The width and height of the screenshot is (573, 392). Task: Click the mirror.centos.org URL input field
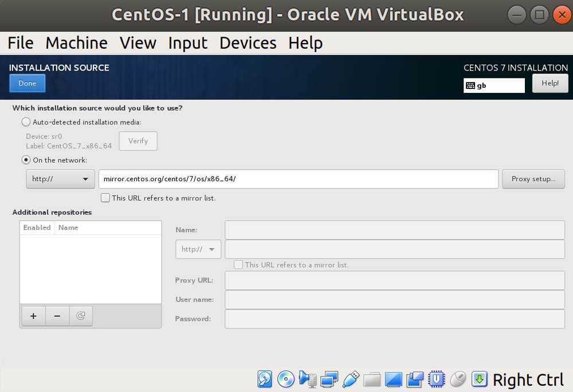point(298,179)
